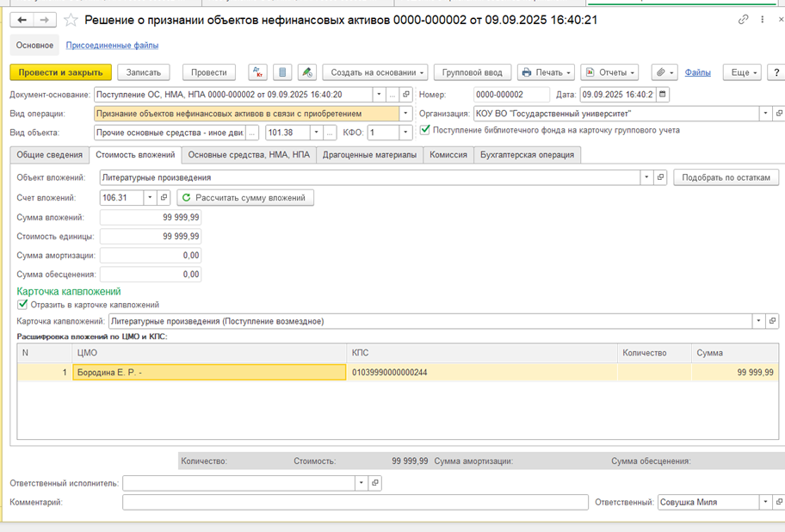The image size is (785, 532).
Task: Click the pen signature icon in toolbar
Action: pos(307,72)
